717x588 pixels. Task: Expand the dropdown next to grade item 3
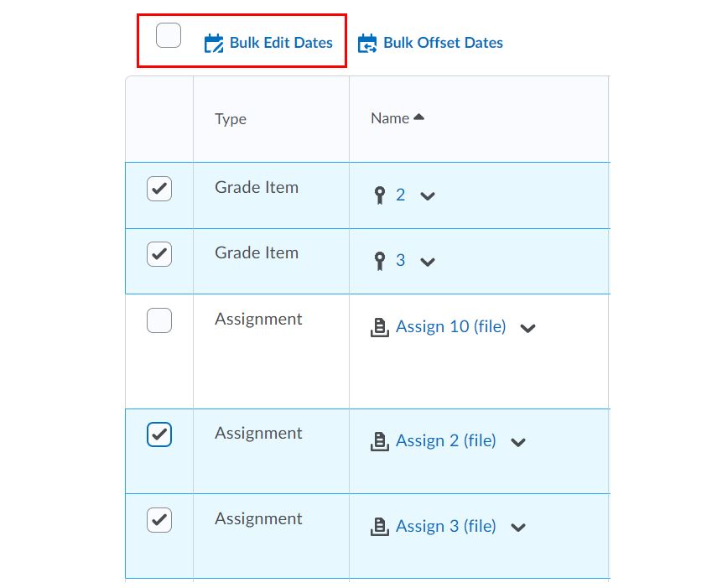pos(426,262)
